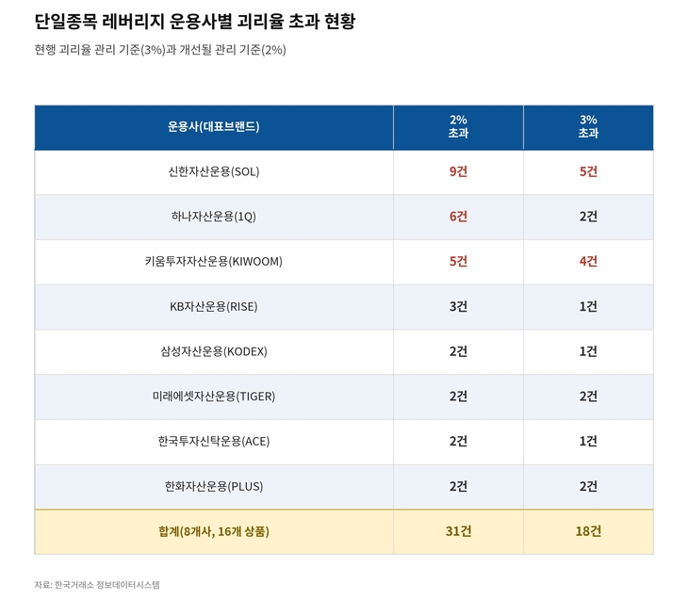Screen dimensions: 688x616
Task: Click the '삼성자산운용(KODEX)' row label
Action: click(214, 351)
